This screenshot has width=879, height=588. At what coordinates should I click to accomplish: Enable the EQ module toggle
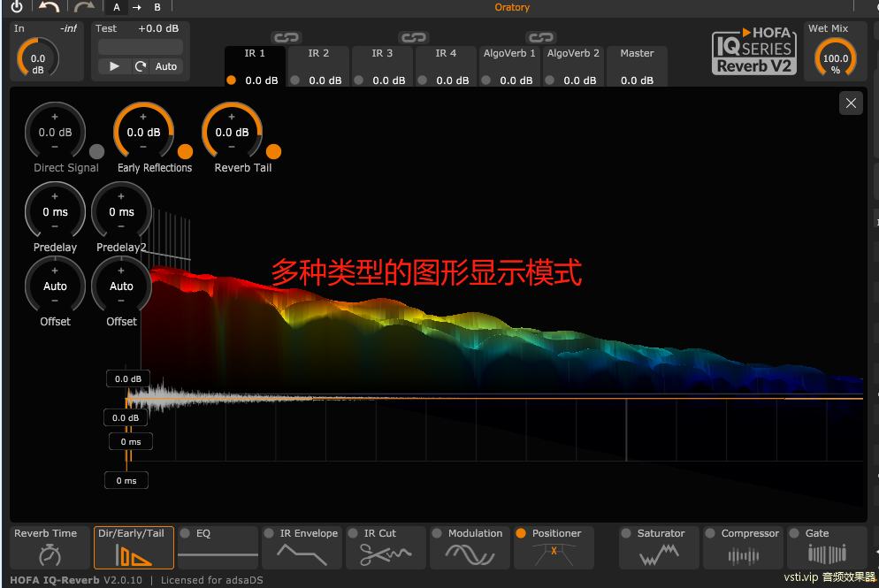coord(185,533)
